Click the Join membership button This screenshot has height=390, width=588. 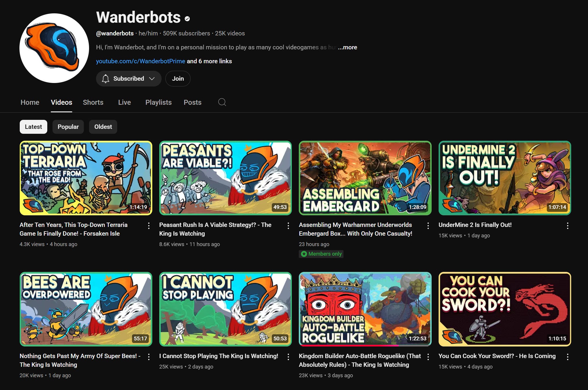[x=178, y=79]
